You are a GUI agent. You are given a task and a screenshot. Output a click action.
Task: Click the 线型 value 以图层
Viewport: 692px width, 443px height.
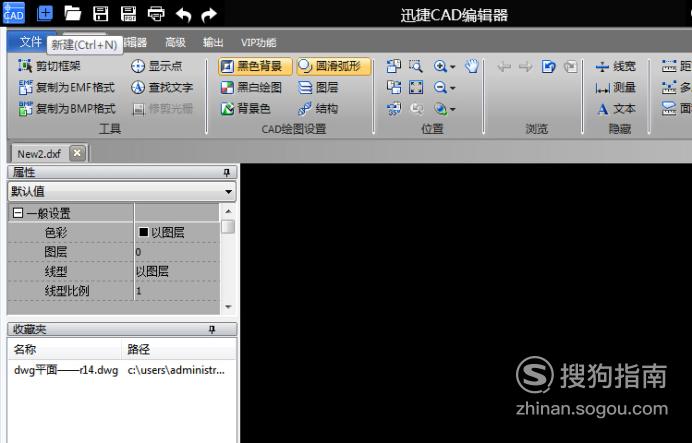152,271
